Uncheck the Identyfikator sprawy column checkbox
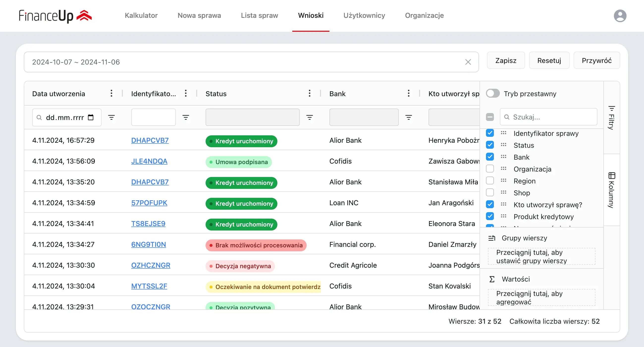The image size is (644, 347). pos(490,133)
